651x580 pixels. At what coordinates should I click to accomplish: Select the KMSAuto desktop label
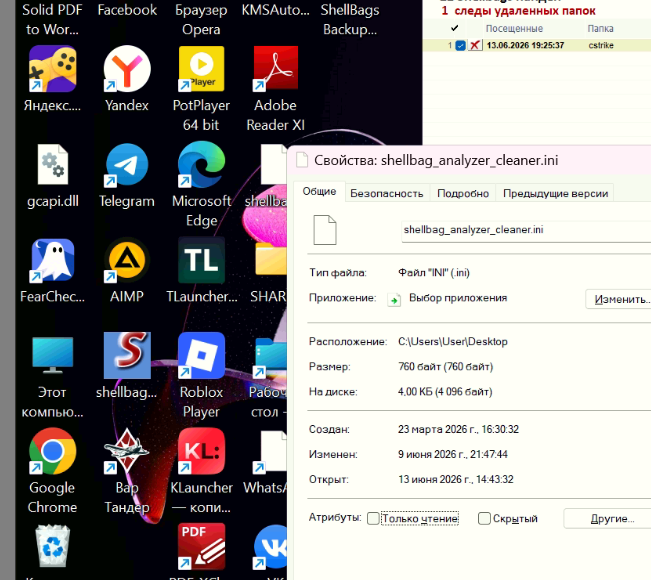276,10
